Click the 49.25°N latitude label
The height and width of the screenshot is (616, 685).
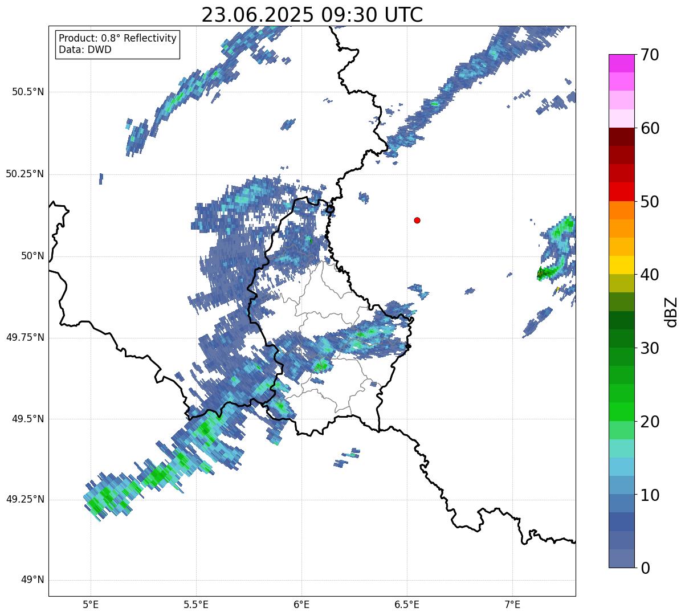25,499
